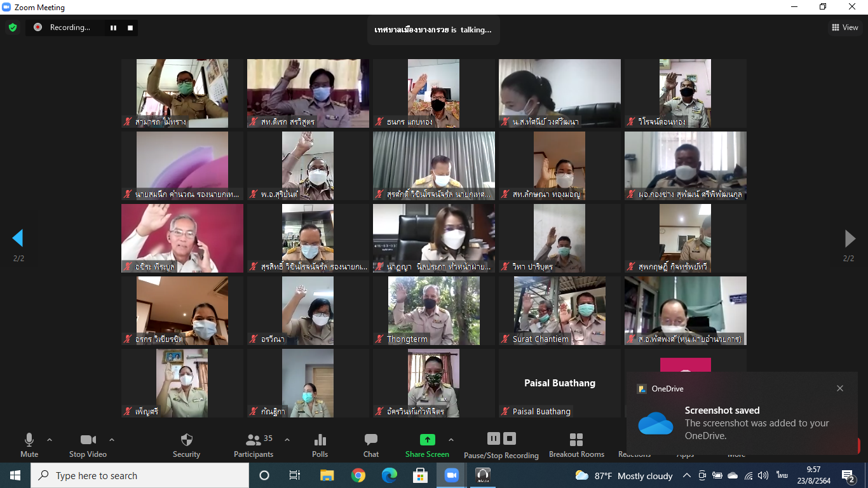Stop the camera video
The image size is (868, 488).
pyautogui.click(x=88, y=445)
